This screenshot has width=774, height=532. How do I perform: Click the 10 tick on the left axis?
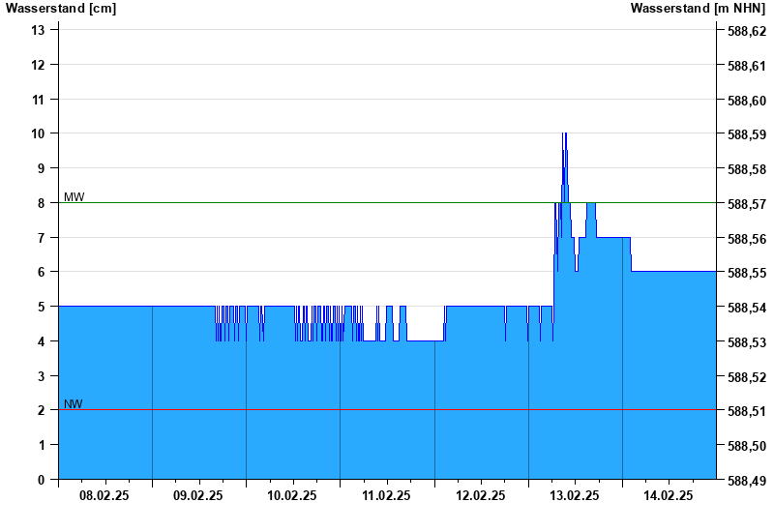click(39, 133)
